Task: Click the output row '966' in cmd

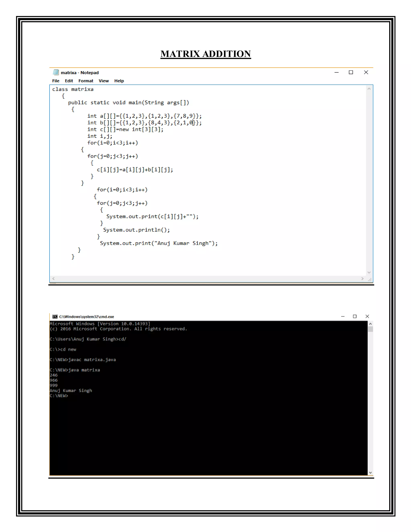Action: [x=54, y=380]
